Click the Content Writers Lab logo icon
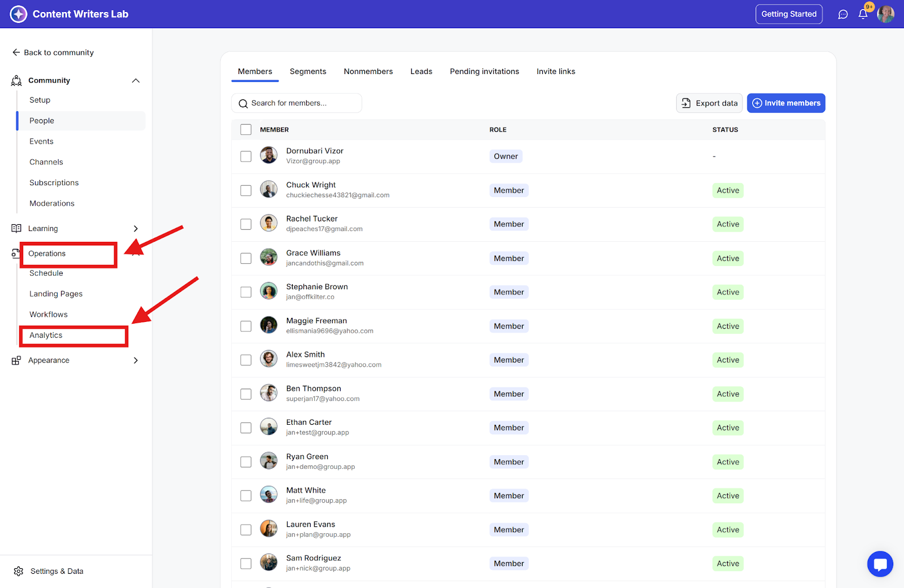This screenshot has width=904, height=588. [19, 14]
